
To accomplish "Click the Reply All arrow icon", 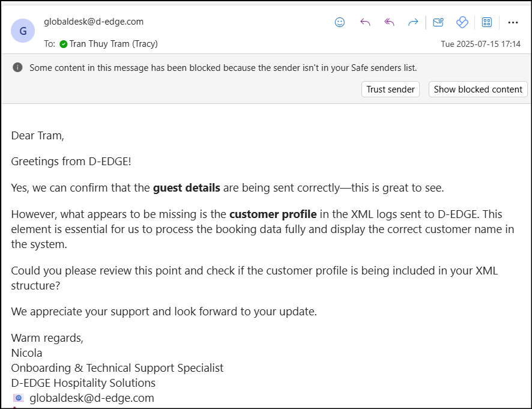I will [389, 22].
